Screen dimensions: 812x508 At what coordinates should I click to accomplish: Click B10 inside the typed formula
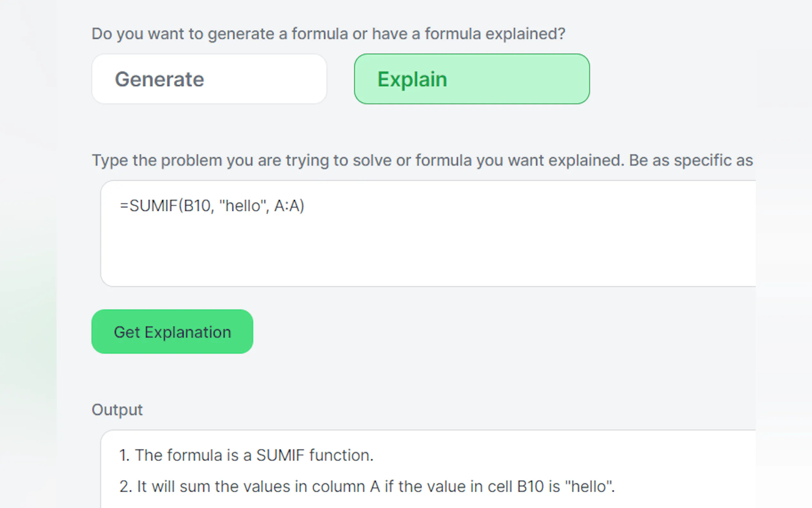click(x=197, y=206)
